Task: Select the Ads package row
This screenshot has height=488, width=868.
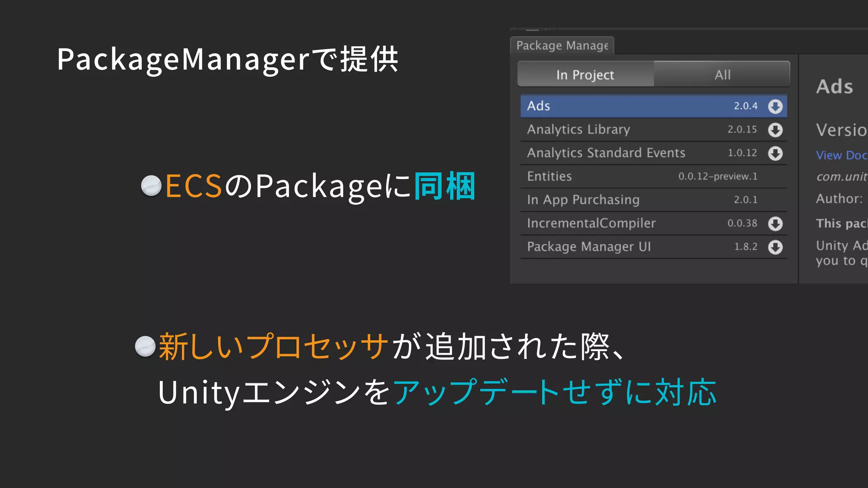Action: [654, 106]
